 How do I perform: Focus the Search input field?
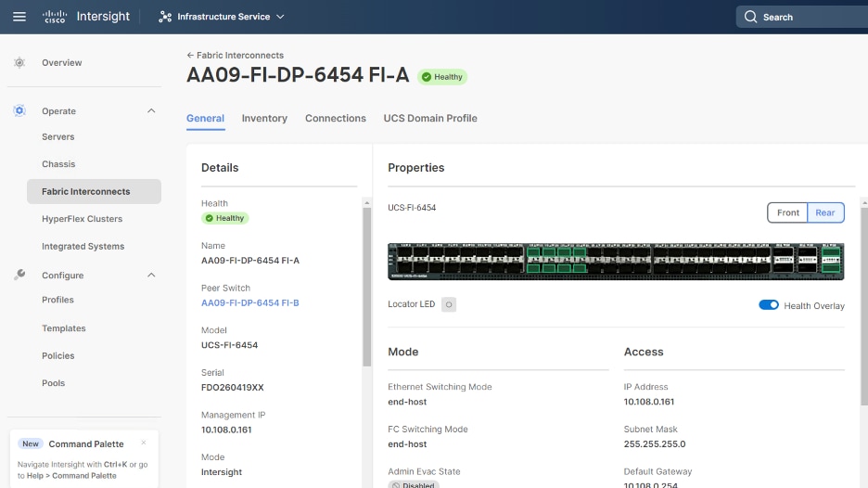coord(803,17)
